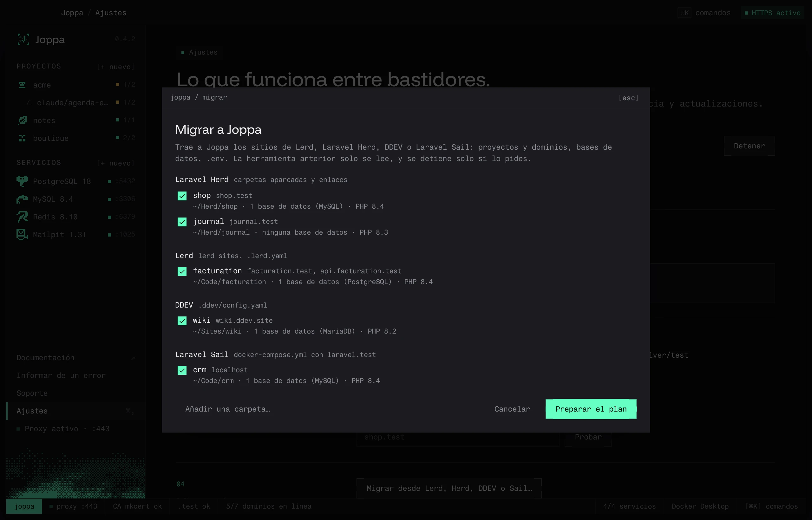Uncheck the shop site checkbox

[182, 196]
